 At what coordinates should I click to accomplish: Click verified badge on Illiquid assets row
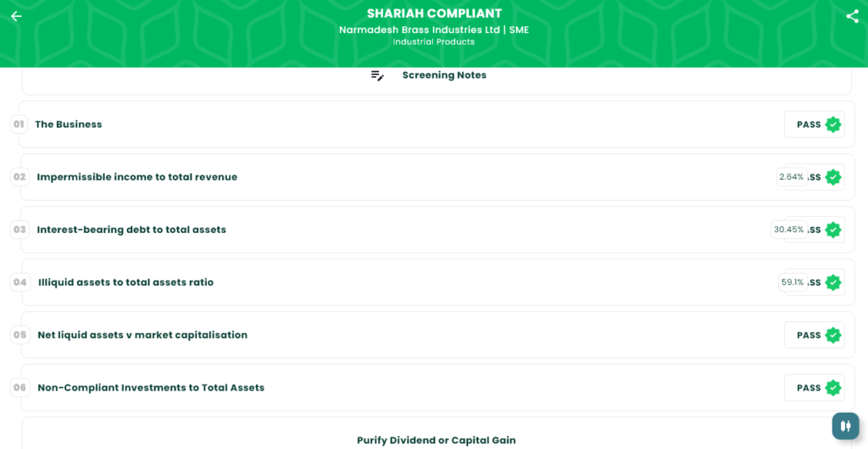point(833,282)
